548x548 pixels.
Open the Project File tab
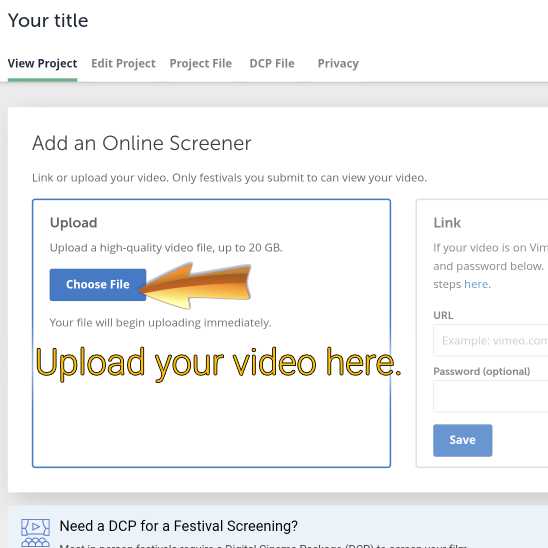point(201,63)
